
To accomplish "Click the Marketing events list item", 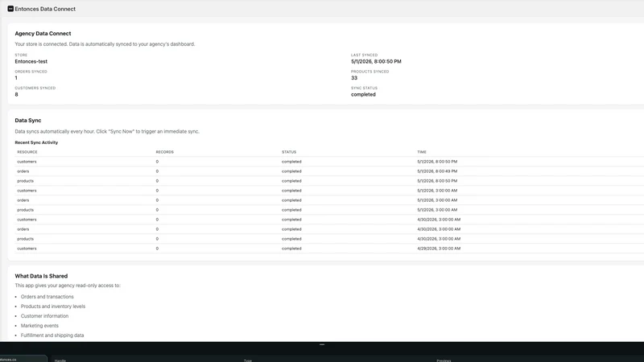I will coord(39,326).
